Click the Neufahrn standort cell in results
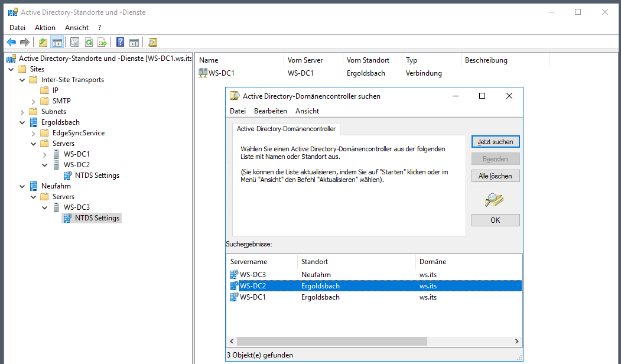 click(x=316, y=275)
